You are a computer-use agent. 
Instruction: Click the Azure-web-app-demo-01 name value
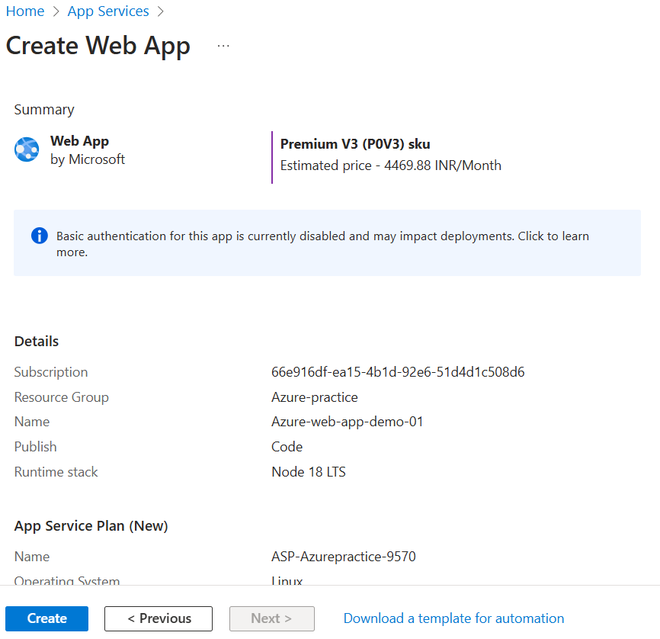click(x=347, y=422)
